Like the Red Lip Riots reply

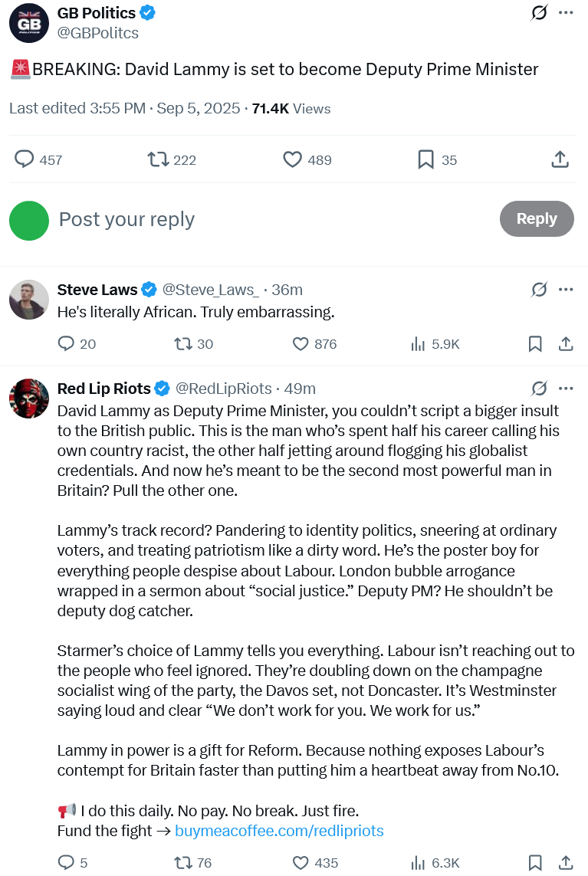pyautogui.click(x=301, y=862)
